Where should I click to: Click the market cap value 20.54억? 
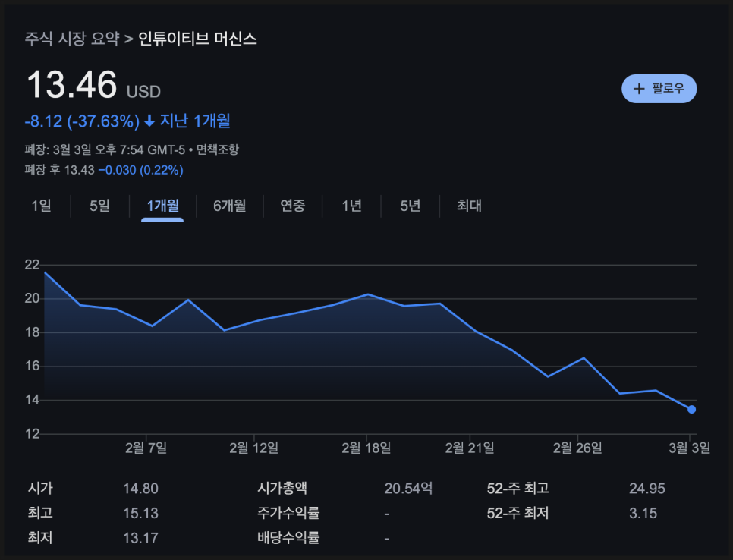coord(408,489)
